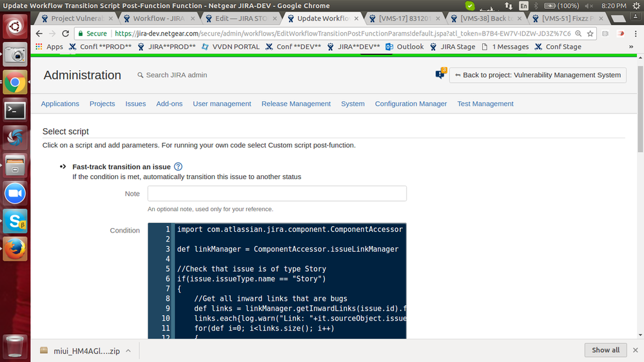Viewport: 644px width, 362px height.
Task: Open the JIRA**PROD** bookmark
Action: pos(167,47)
